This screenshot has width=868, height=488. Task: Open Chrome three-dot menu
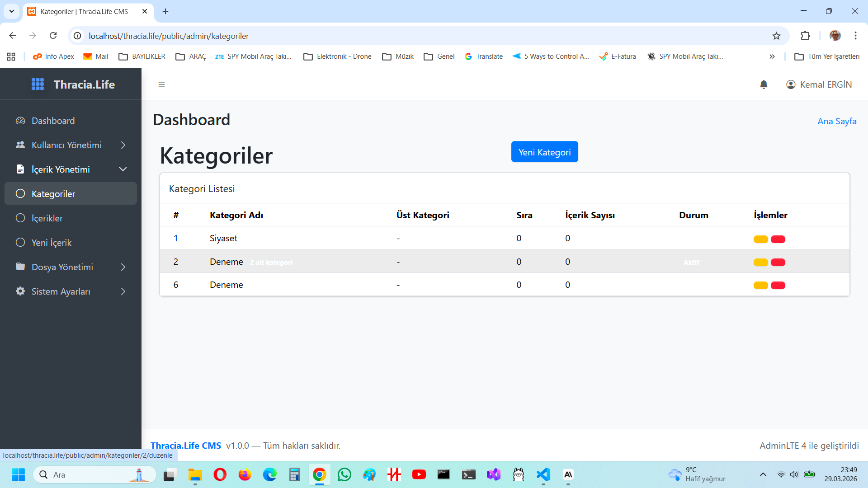pos(855,36)
